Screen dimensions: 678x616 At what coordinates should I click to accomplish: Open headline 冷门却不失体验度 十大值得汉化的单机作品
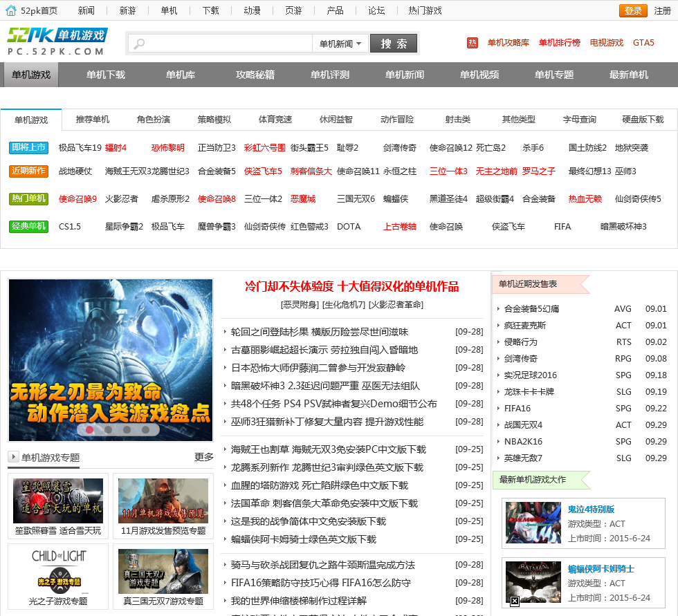[352, 286]
